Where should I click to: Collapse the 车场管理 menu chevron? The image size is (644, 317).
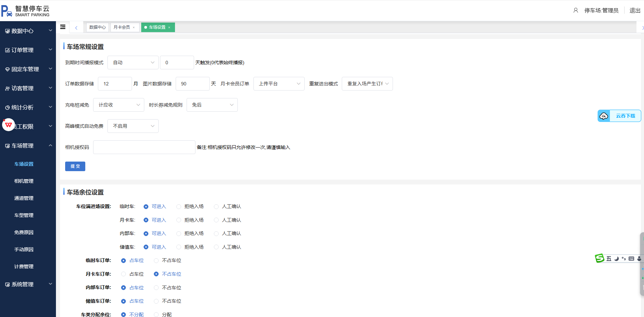coord(50,145)
